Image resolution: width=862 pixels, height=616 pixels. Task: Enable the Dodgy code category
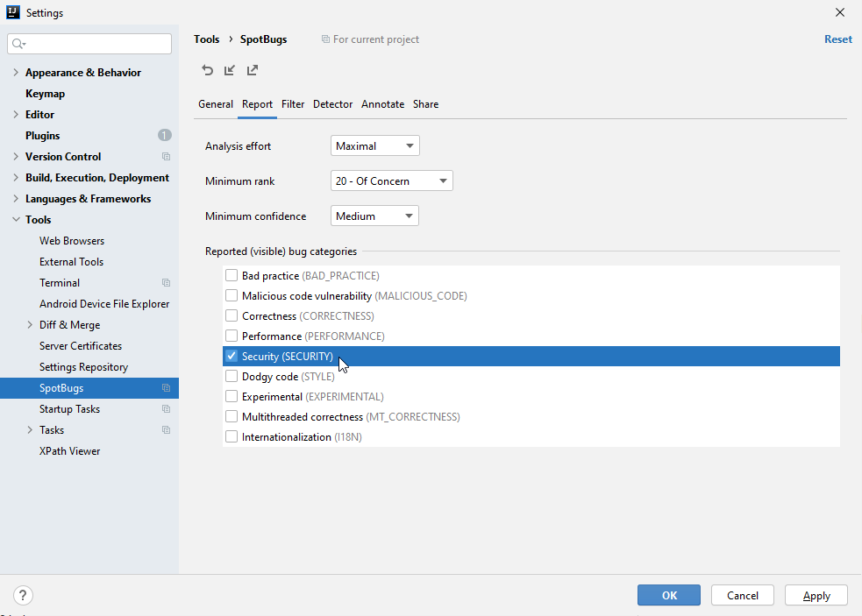click(x=232, y=376)
